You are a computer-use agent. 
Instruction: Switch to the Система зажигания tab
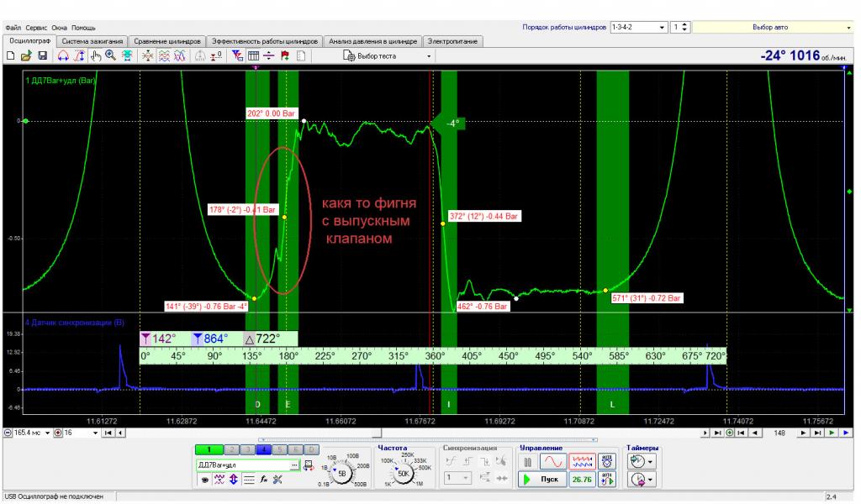pyautogui.click(x=92, y=41)
